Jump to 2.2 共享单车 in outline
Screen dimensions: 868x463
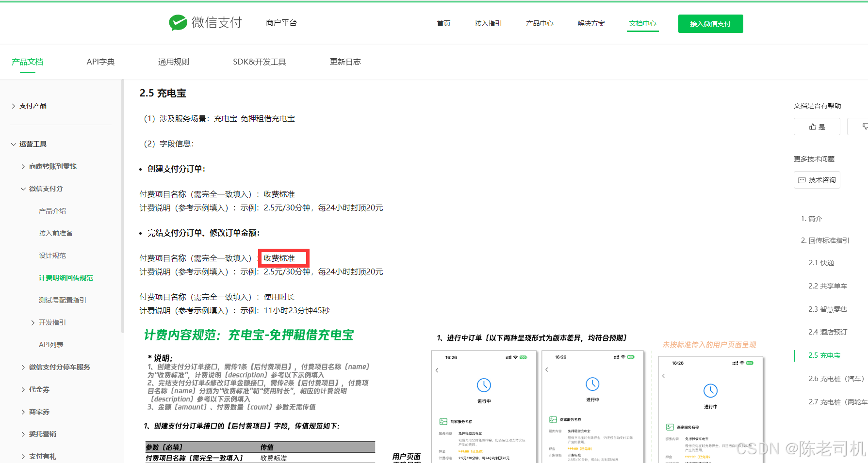click(x=828, y=286)
